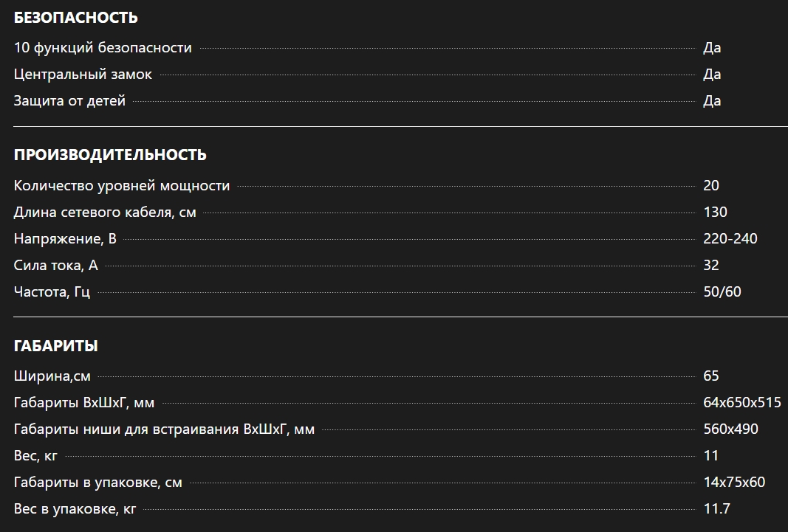Click the dimensions value 64x650x515
The width and height of the screenshot is (788, 532).
pyautogui.click(x=742, y=403)
